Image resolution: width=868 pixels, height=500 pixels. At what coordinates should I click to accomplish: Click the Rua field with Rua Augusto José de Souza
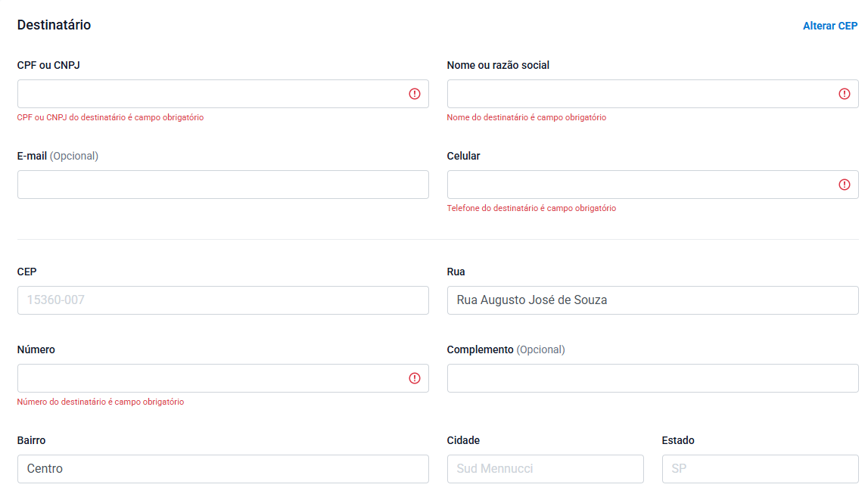coord(652,300)
